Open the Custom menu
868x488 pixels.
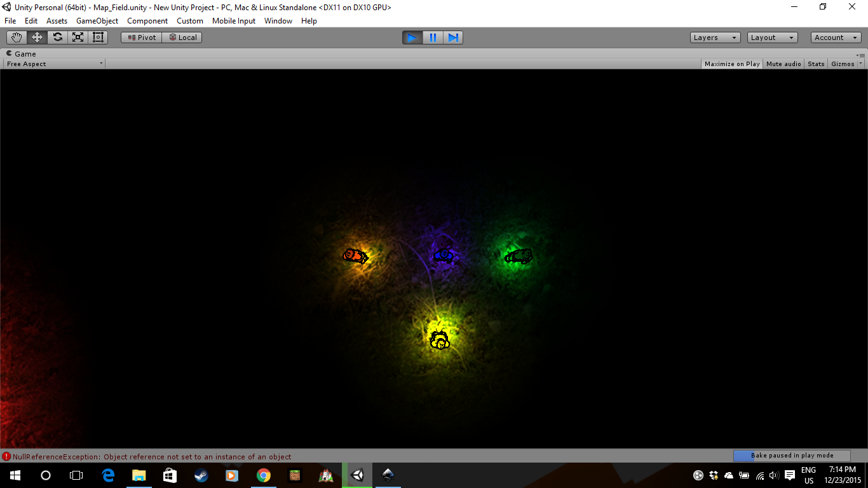[x=190, y=21]
